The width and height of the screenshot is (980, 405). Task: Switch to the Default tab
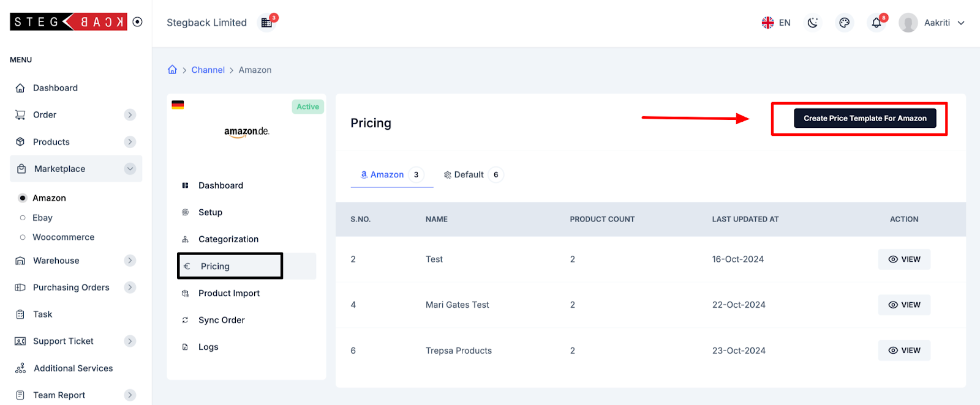pos(473,174)
